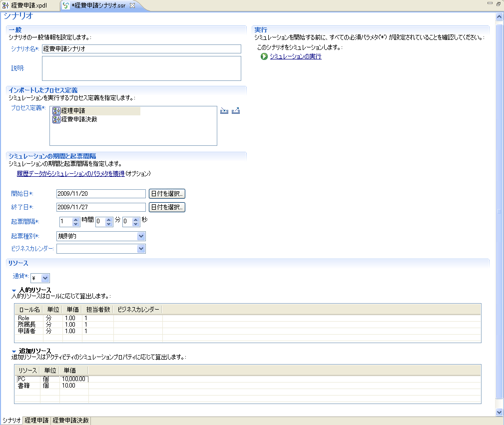The height and width of the screenshot is (425, 504).
Task: Open the ビジネスカレンダー dropdown
Action: pos(141,249)
